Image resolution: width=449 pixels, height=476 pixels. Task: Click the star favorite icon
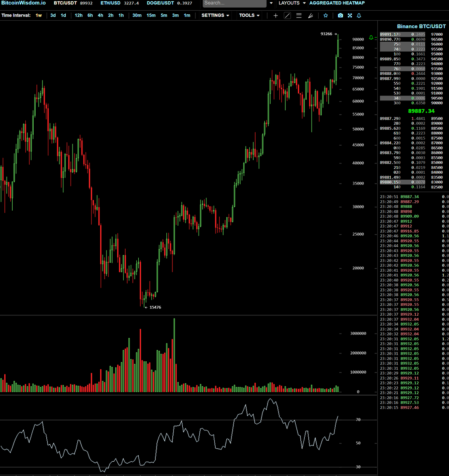[x=325, y=15]
